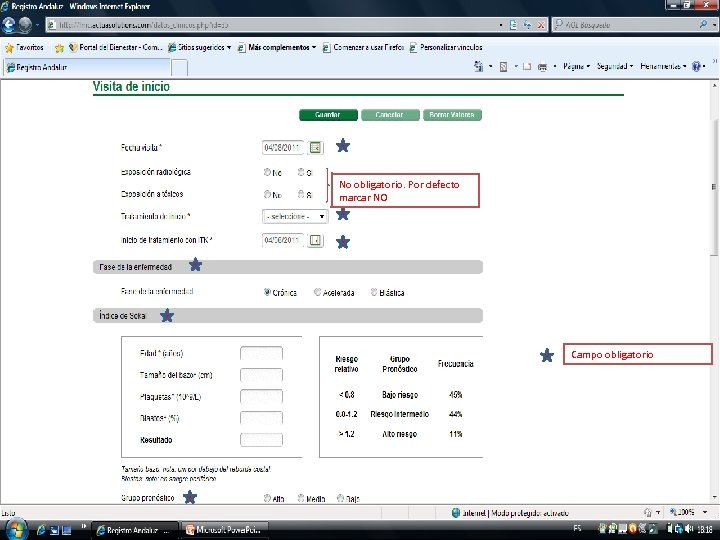Open calendar picker beside Inicio de tratamiento

pos(315,240)
